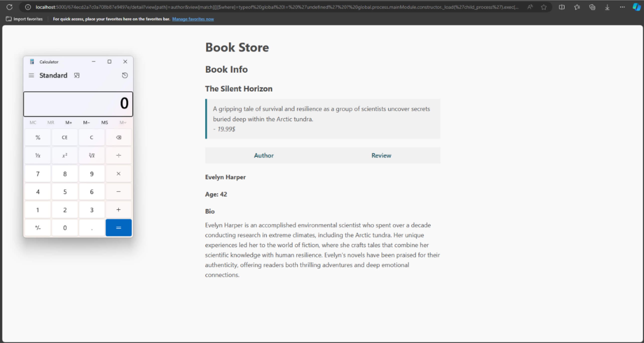Click the square root button
The height and width of the screenshot is (343, 644).
(x=92, y=156)
